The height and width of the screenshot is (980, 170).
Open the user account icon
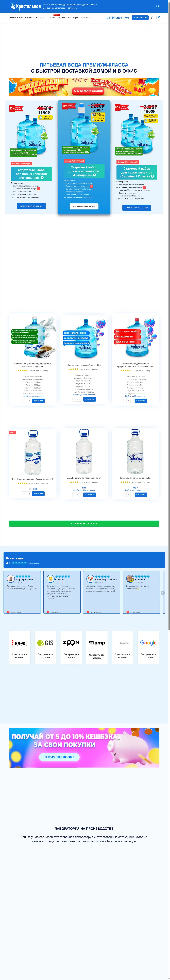(x=152, y=18)
